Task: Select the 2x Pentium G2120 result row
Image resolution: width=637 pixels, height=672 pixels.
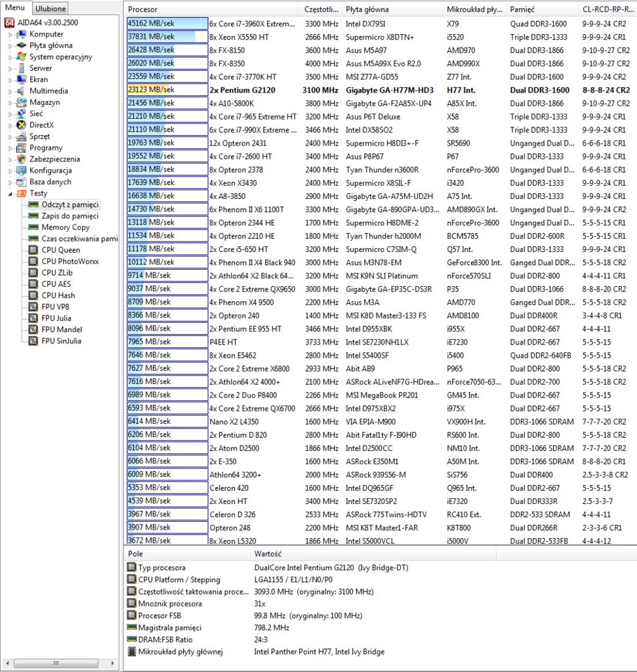Action: tap(380, 90)
